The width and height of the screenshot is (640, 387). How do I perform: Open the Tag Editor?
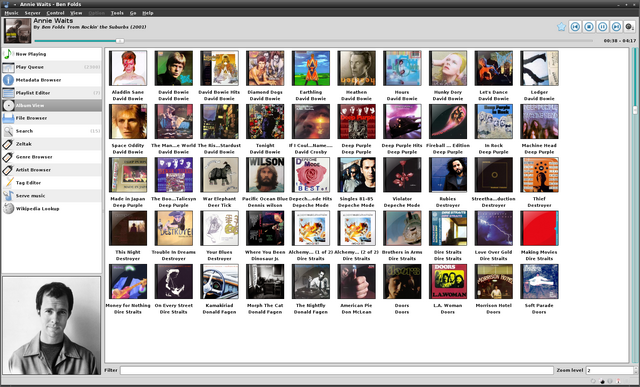51,183
